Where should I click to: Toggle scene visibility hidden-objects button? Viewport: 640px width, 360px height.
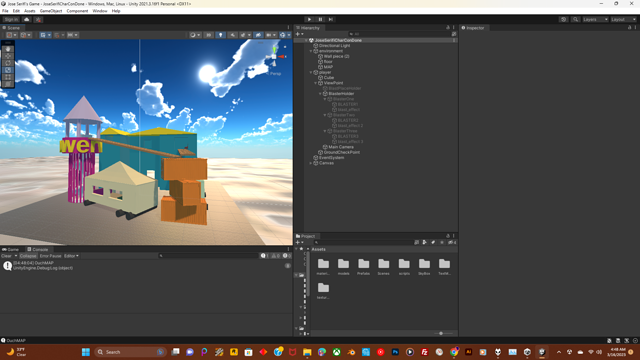pyautogui.click(x=258, y=35)
